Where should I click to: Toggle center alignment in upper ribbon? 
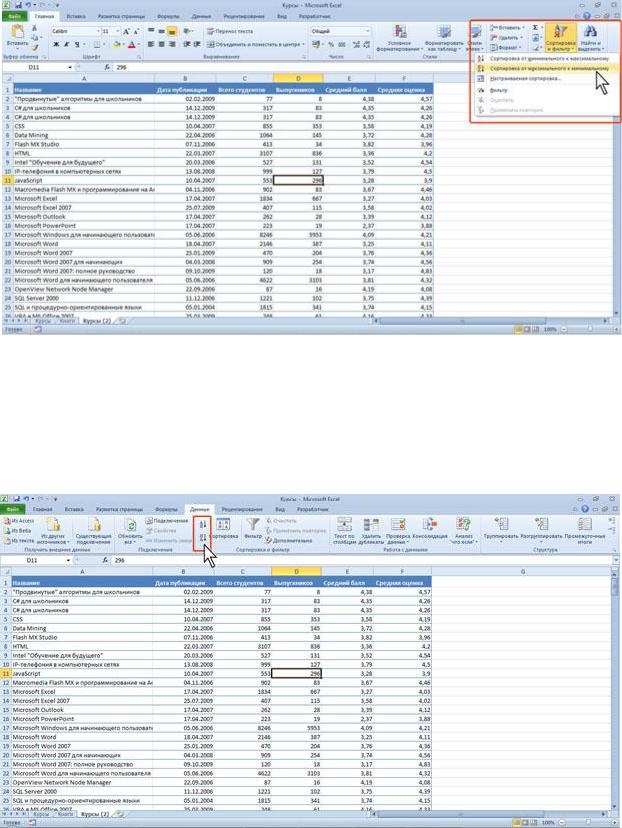point(162,44)
